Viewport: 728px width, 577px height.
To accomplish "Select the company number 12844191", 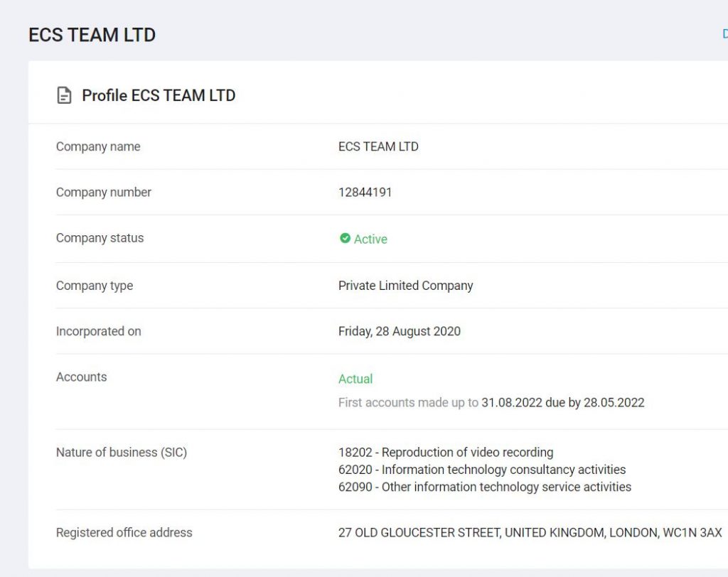I will tap(365, 192).
